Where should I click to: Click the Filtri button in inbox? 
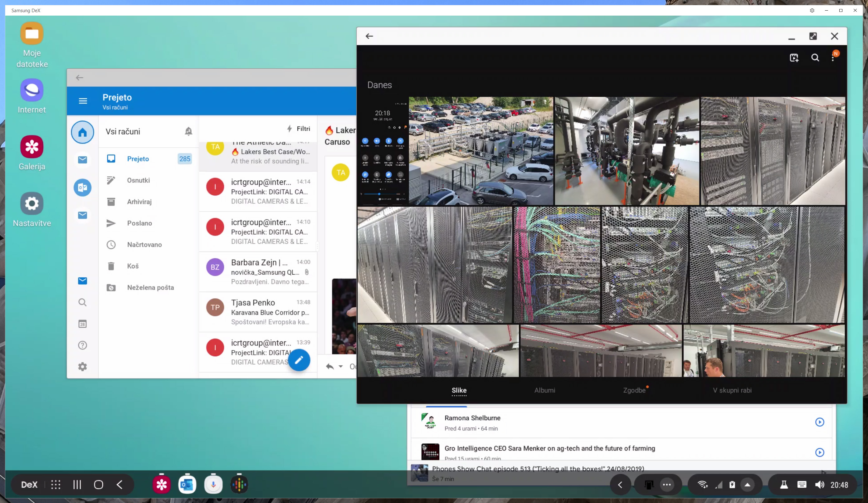click(x=299, y=129)
